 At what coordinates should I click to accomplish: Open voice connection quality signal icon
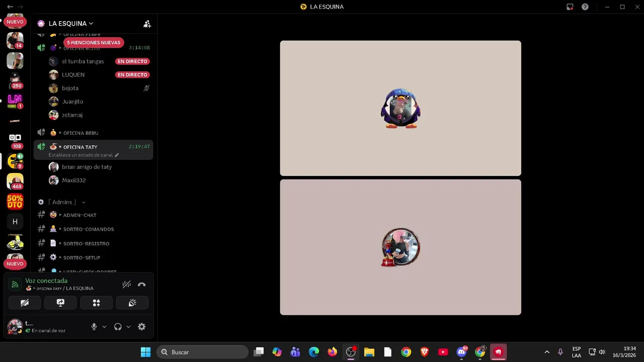pos(15,285)
